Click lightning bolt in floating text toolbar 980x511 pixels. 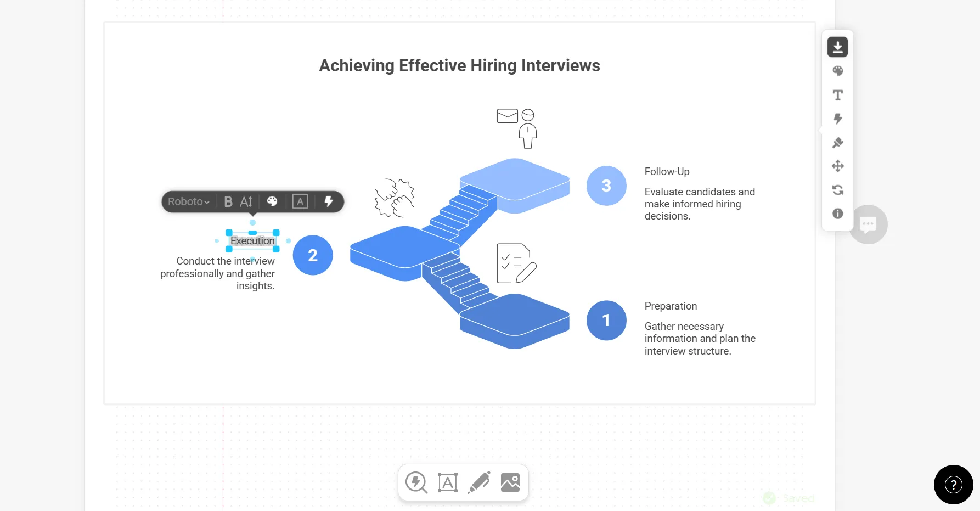[x=329, y=201]
